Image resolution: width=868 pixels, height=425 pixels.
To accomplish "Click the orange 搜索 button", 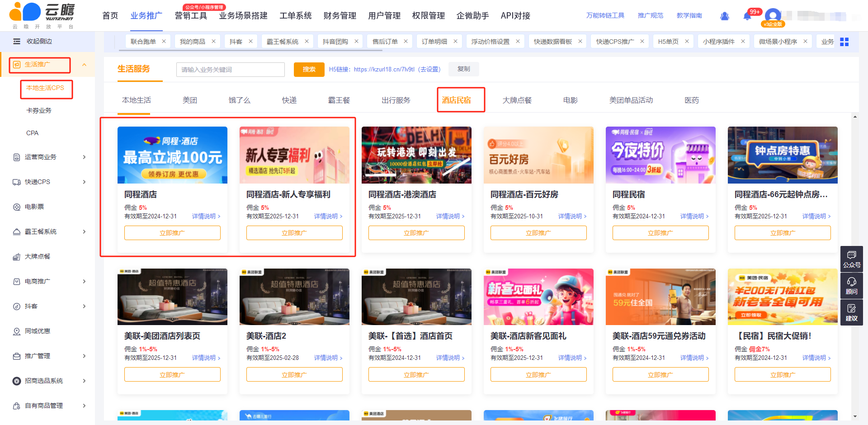I will [x=309, y=70].
